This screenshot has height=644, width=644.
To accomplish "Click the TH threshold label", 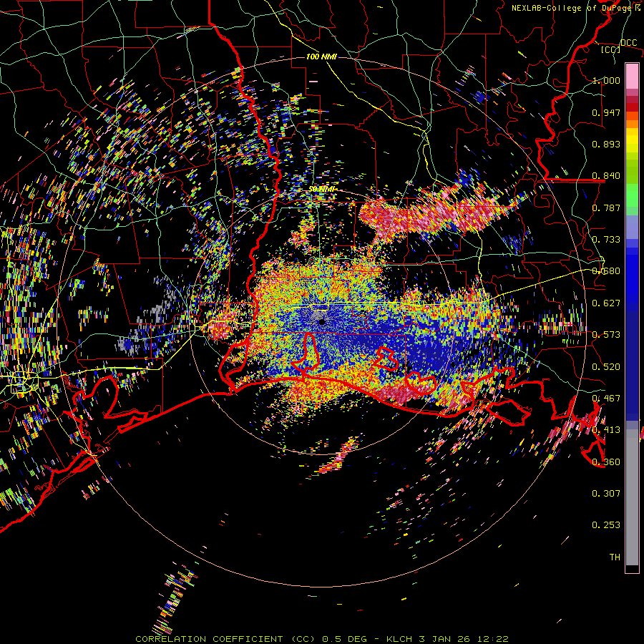I will pos(615,557).
